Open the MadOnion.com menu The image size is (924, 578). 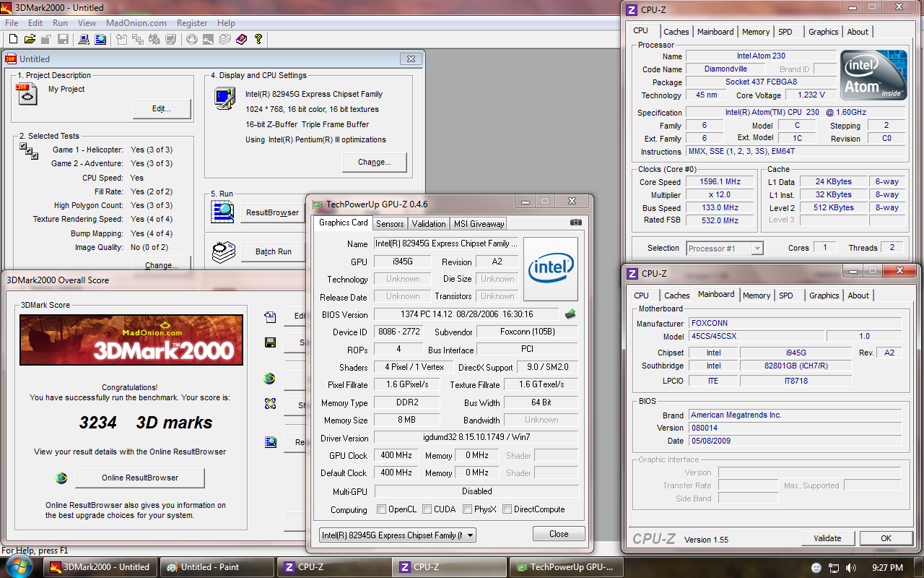[136, 23]
